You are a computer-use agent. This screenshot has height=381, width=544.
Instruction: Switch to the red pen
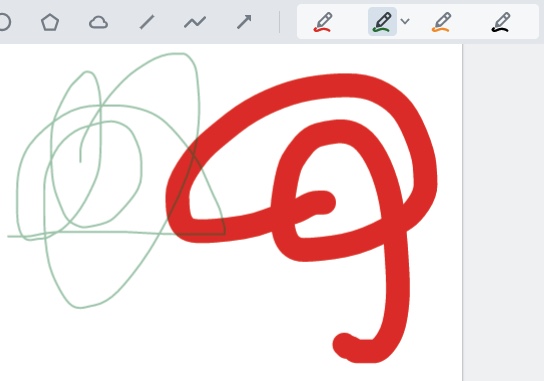(323, 22)
